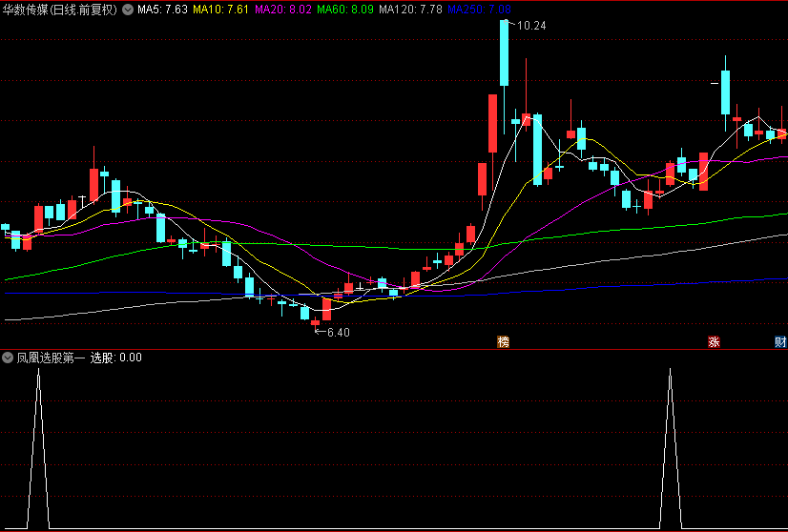Select the first signal spike in the indicator panel
Screen dimensions: 788x532
[39, 448]
